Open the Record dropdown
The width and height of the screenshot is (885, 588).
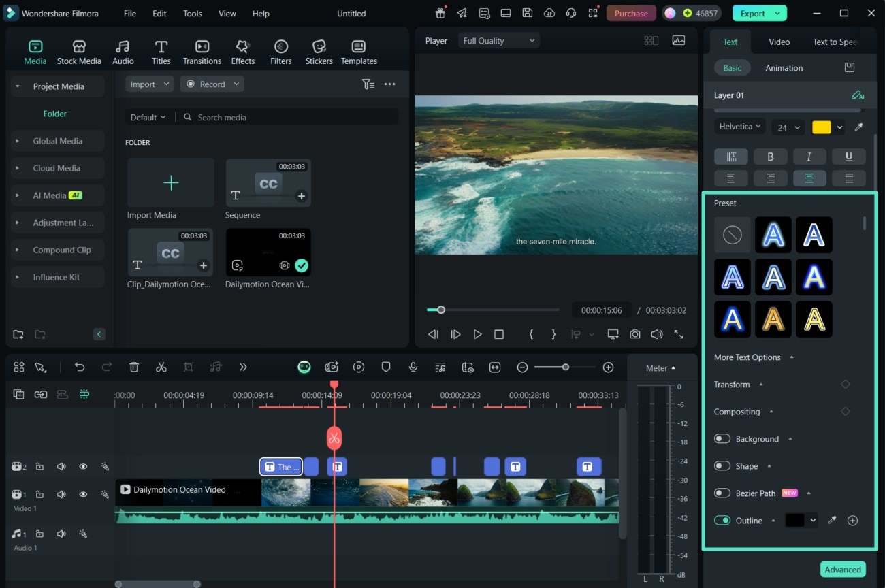pyautogui.click(x=212, y=84)
